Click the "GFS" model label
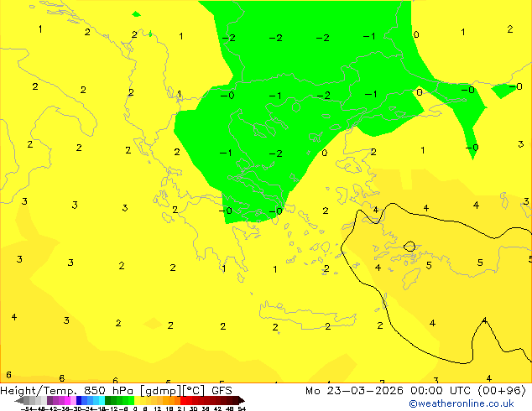This screenshot has width=532, height=411. (222, 391)
